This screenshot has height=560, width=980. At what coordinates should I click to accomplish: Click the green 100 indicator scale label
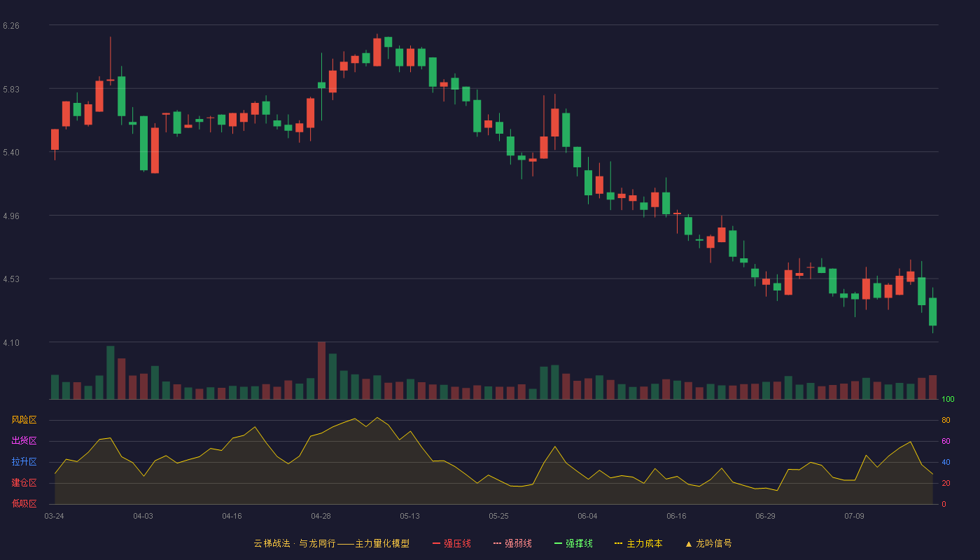[x=948, y=400]
